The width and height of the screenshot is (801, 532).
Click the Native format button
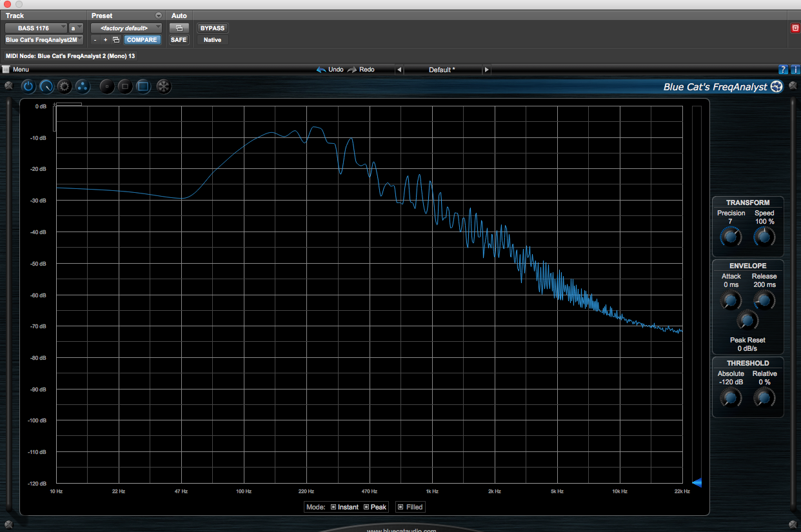click(213, 40)
